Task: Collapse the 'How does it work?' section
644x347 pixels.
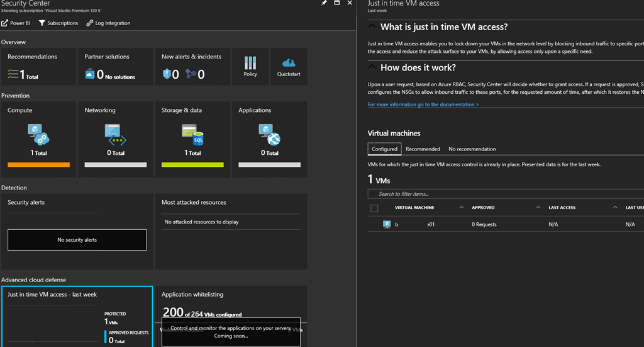Action: point(372,67)
